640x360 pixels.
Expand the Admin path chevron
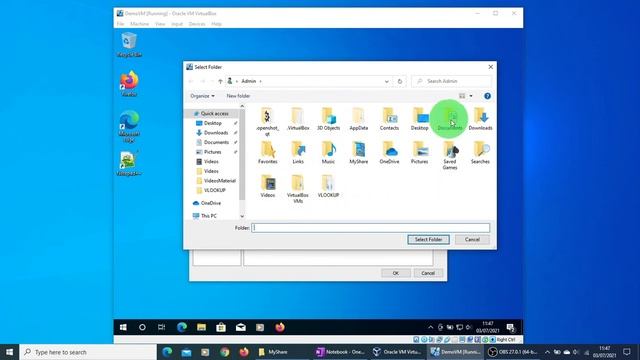(260, 81)
